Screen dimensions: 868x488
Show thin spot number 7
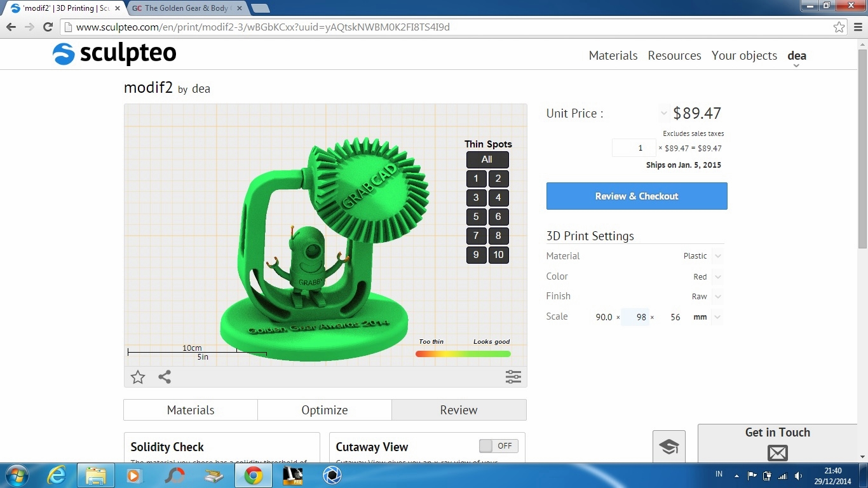pos(476,236)
